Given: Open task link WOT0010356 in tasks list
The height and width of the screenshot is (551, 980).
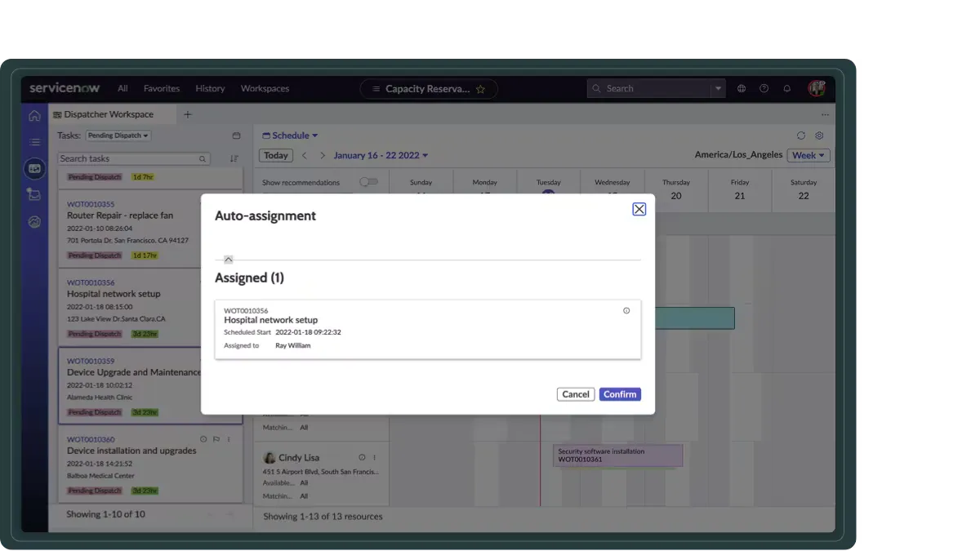Looking at the screenshot, I should pos(91,282).
